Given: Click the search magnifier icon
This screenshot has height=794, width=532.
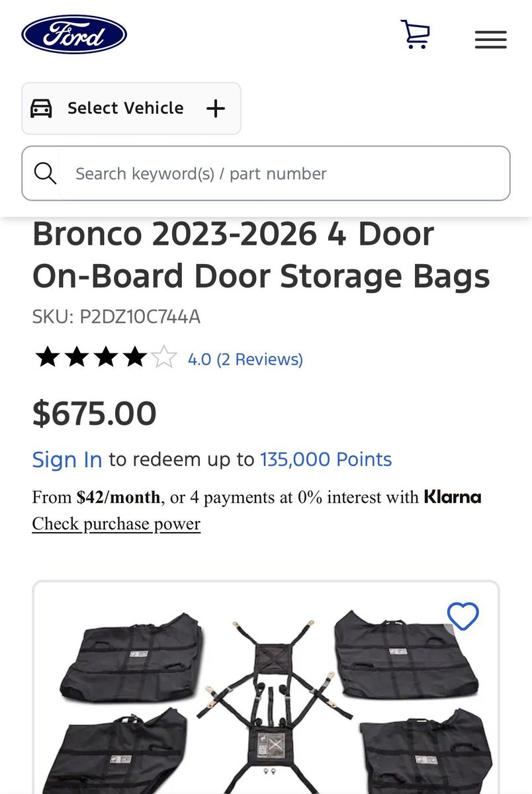Looking at the screenshot, I should pos(45,173).
